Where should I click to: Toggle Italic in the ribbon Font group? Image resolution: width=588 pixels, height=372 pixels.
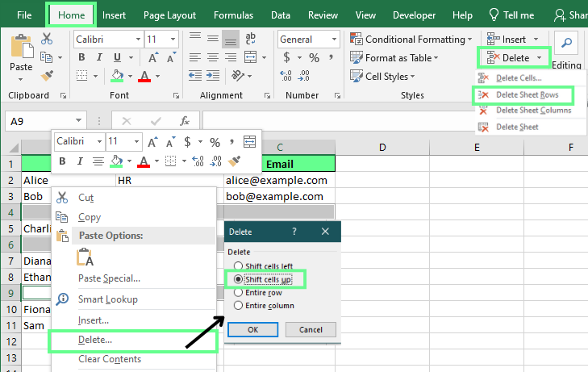[x=99, y=57]
